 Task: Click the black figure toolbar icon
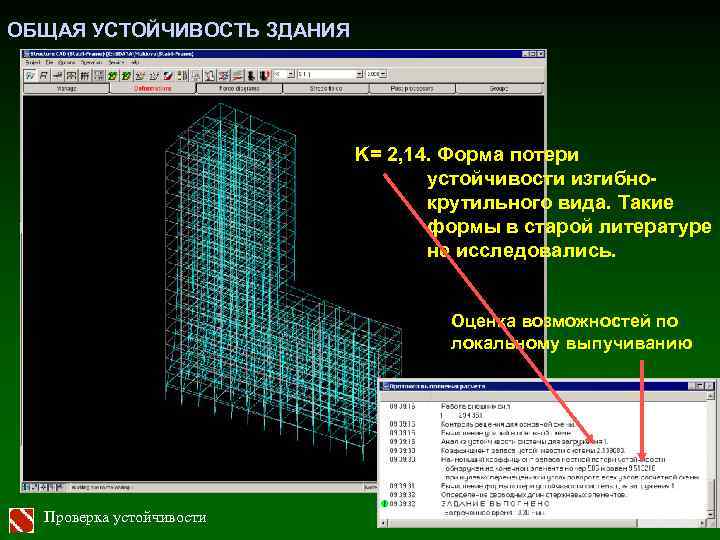coord(251,75)
